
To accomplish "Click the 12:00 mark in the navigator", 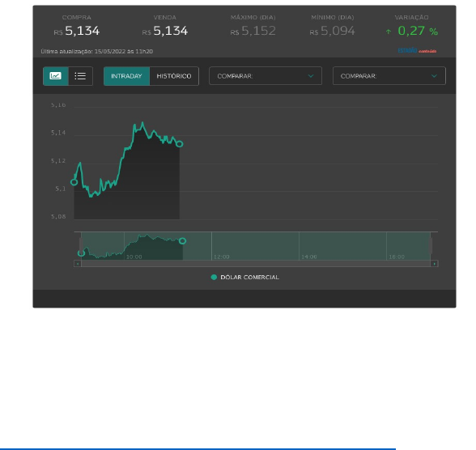I will pyautogui.click(x=221, y=257).
